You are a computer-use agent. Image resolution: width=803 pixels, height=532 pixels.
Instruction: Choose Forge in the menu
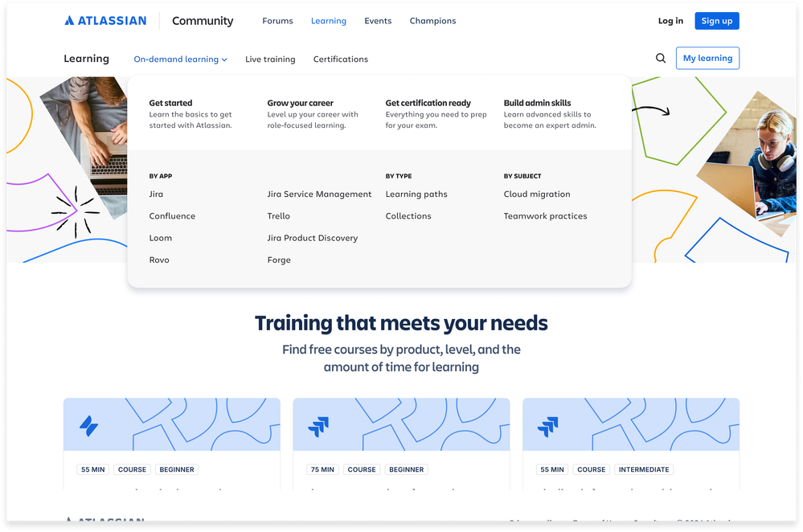point(279,260)
